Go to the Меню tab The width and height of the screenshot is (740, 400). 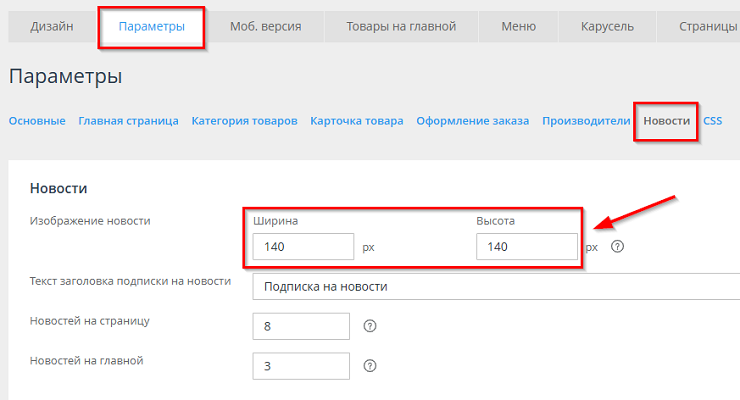(x=526, y=27)
